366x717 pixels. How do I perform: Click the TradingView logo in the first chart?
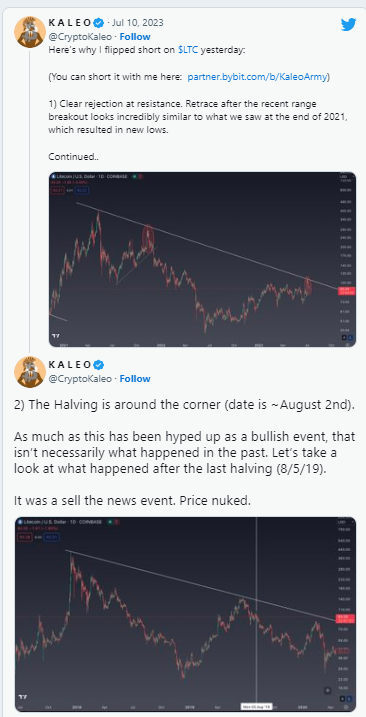56,337
